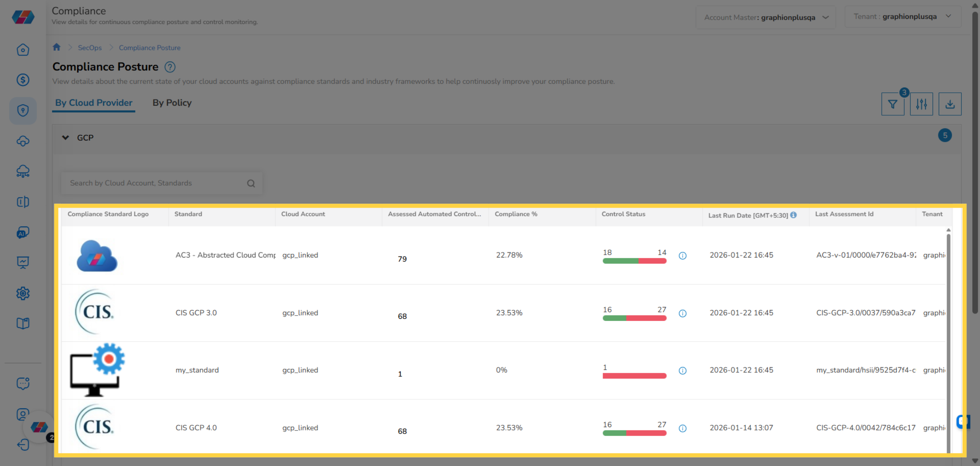Click the Compliance Posture breadcrumb link
Screen dimensions: 980x466
[x=149, y=47]
